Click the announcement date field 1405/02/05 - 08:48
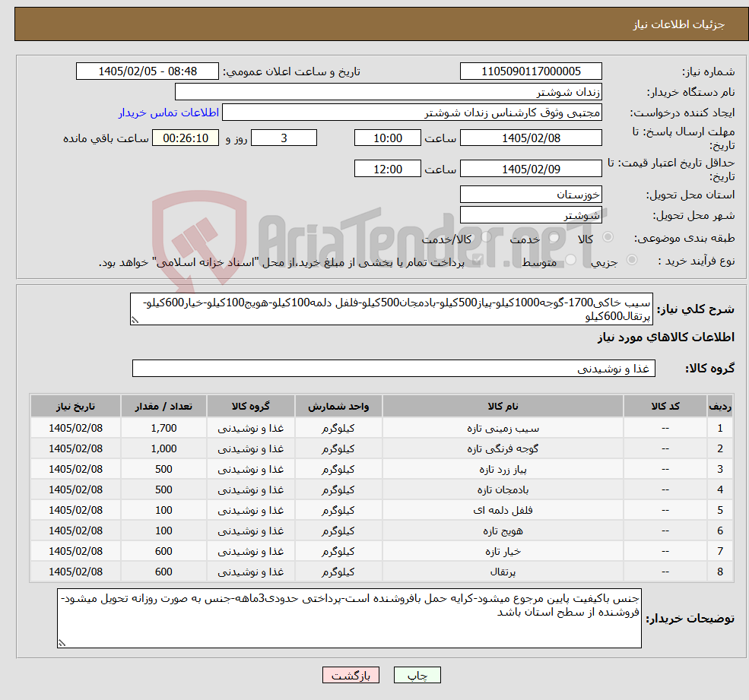The image size is (749, 700). coord(147,71)
